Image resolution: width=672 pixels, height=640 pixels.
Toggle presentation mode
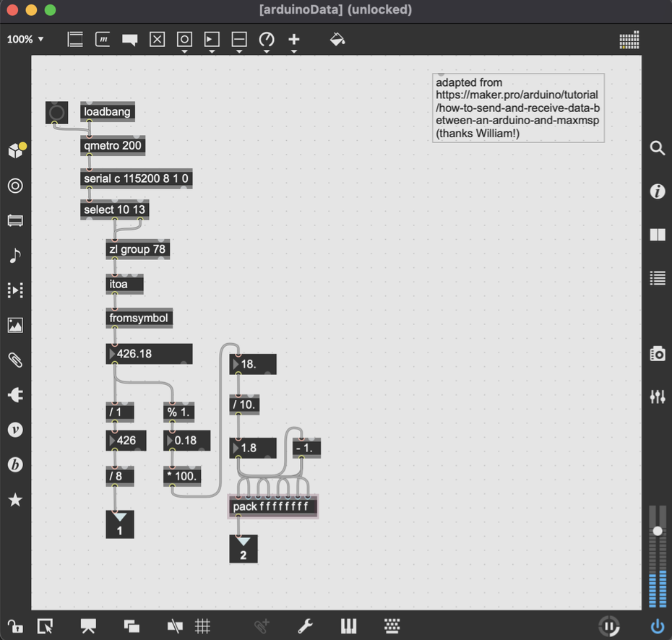tap(88, 627)
